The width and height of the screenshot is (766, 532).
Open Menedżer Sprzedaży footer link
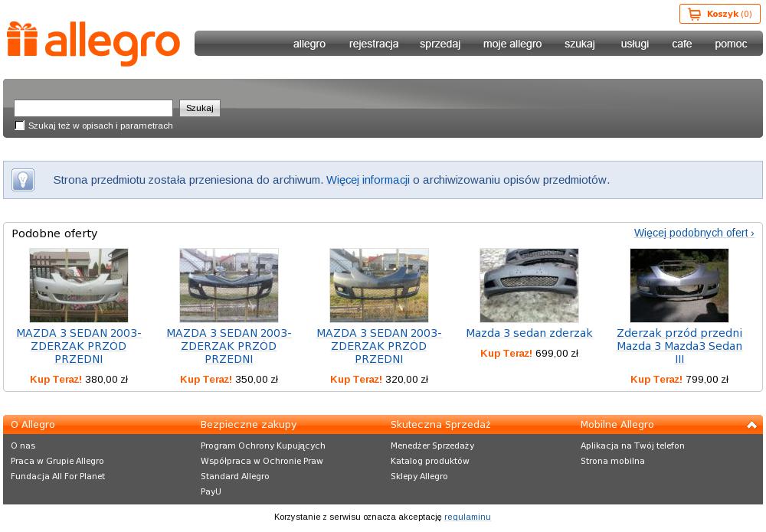pyautogui.click(x=432, y=446)
